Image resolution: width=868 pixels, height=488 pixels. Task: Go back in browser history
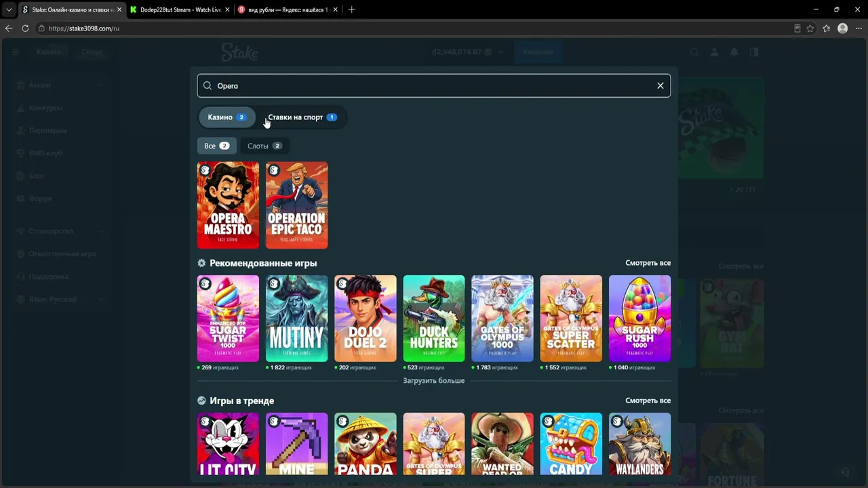(9, 28)
